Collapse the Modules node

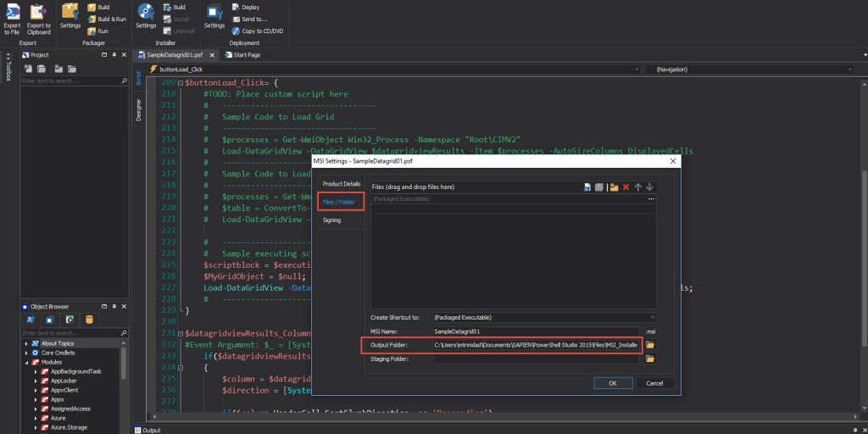pos(26,362)
